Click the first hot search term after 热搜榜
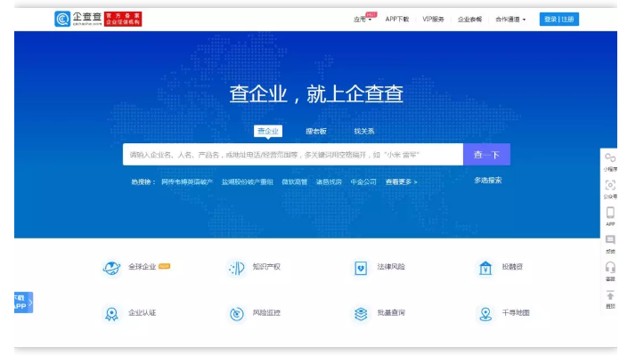 (x=187, y=182)
